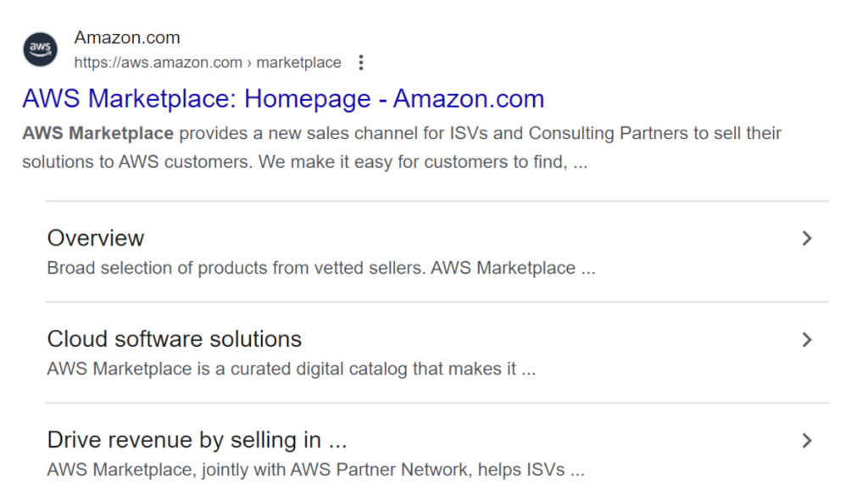Open the Overview sitelink heading
The width and height of the screenshot is (868, 490).
(x=96, y=238)
